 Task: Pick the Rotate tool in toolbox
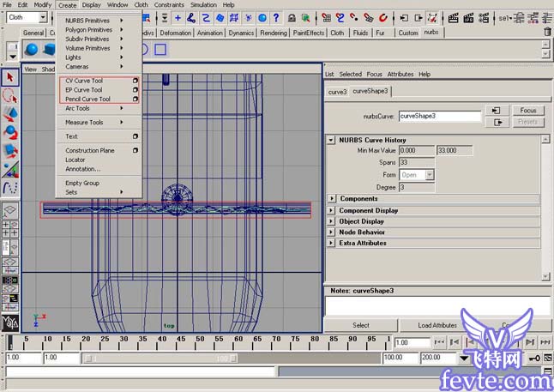point(10,132)
